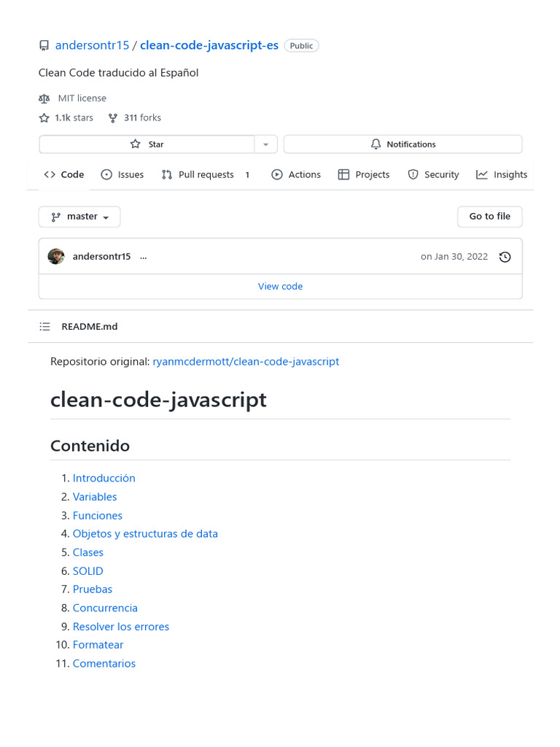The image size is (560, 747).
Task: Click the Go to file button
Action: [x=490, y=217]
